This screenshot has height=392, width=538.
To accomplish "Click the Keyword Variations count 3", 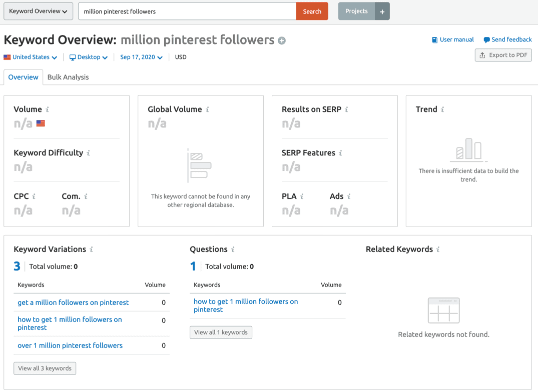I will (x=17, y=266).
